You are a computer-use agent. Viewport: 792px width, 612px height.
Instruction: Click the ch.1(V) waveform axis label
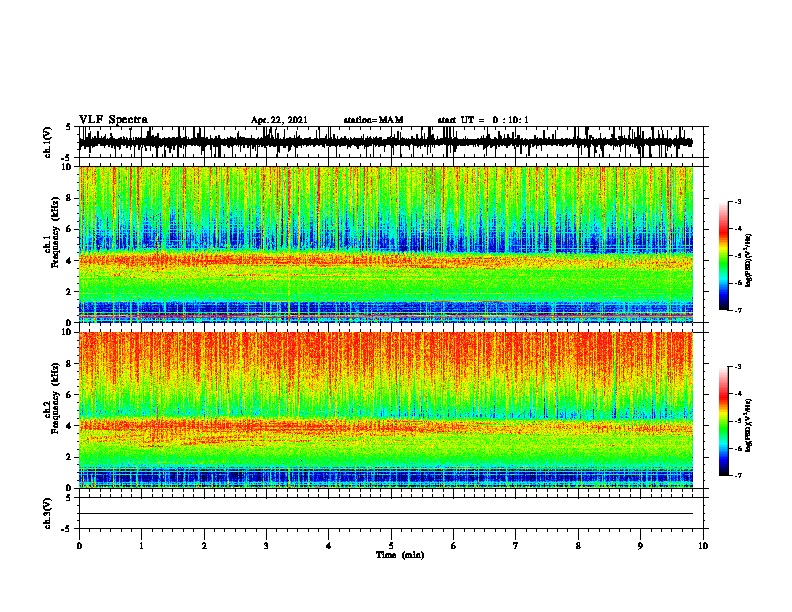pyautogui.click(x=48, y=142)
